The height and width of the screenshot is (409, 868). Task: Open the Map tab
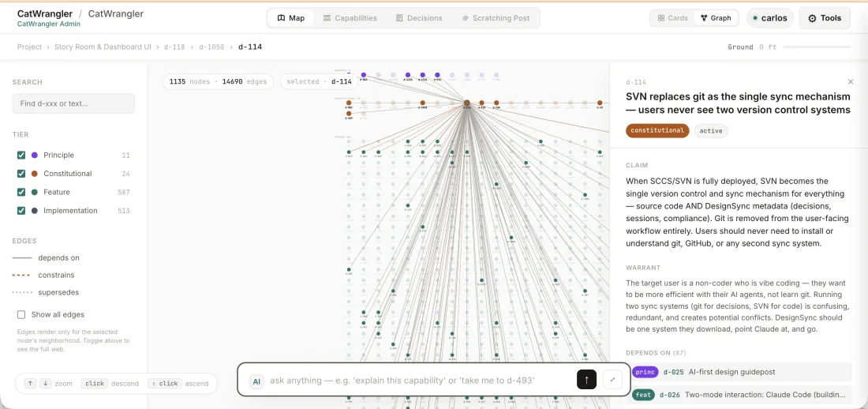pyautogui.click(x=290, y=17)
